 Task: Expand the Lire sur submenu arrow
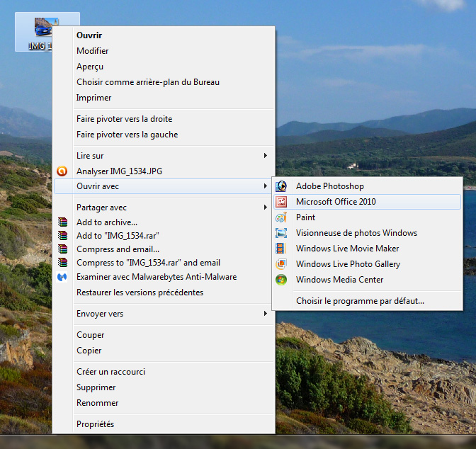pos(266,156)
